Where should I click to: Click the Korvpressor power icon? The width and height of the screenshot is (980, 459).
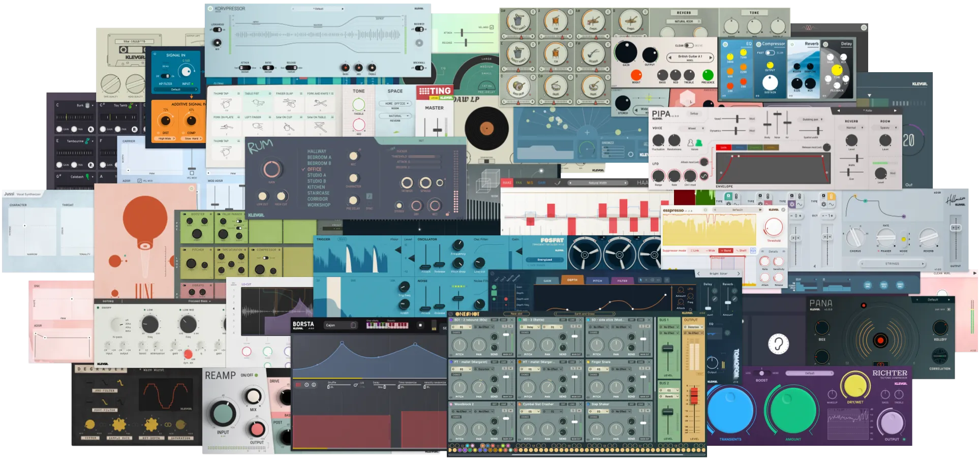(210, 9)
